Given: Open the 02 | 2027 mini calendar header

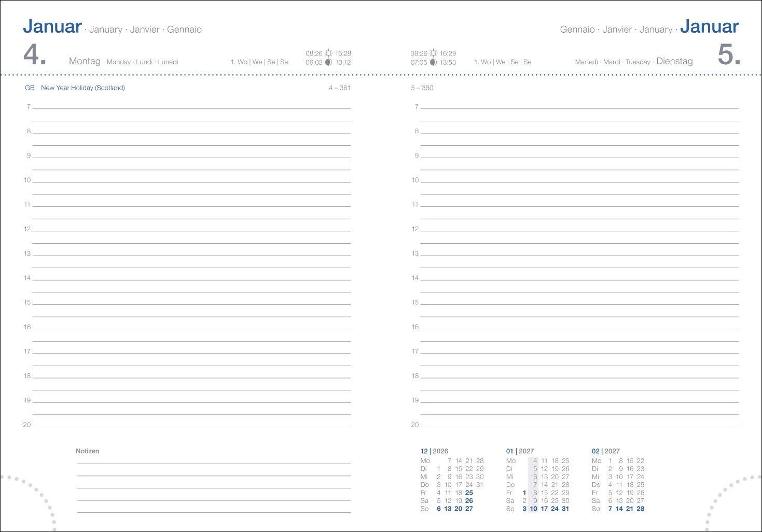Looking at the screenshot, I should click(606, 451).
